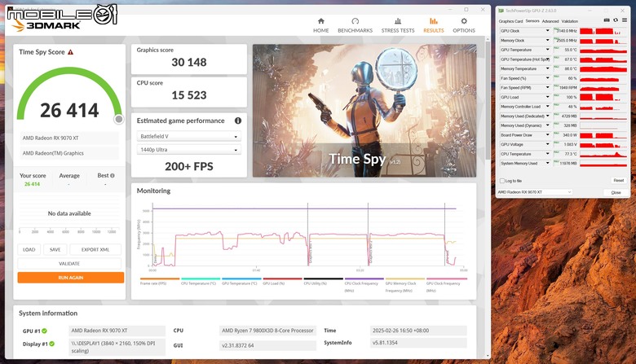Go to Benchmarks in 3DMark
Image resolution: width=636 pixels, height=364 pixels.
(x=355, y=25)
